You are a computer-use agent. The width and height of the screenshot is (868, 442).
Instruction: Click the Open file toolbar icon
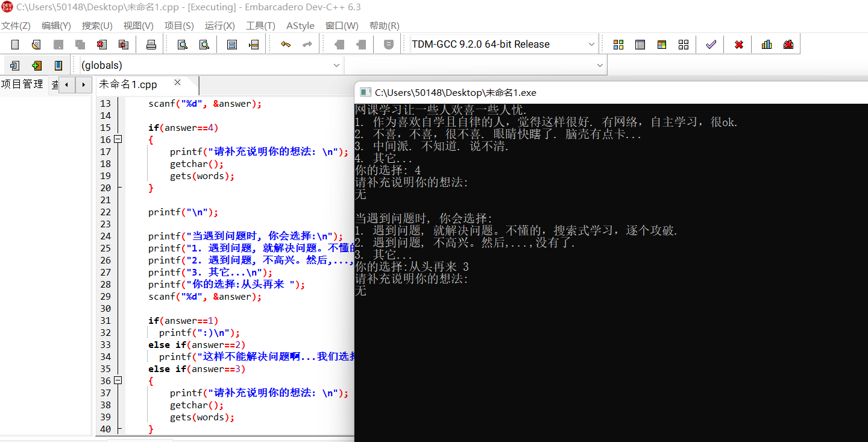(x=36, y=45)
